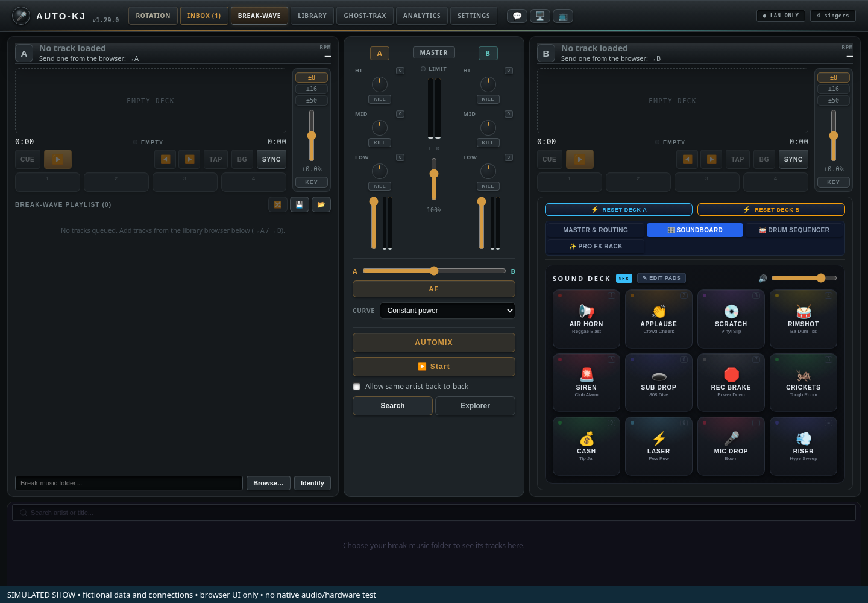
Task: Click the Reset Deck A button
Action: 618,209
